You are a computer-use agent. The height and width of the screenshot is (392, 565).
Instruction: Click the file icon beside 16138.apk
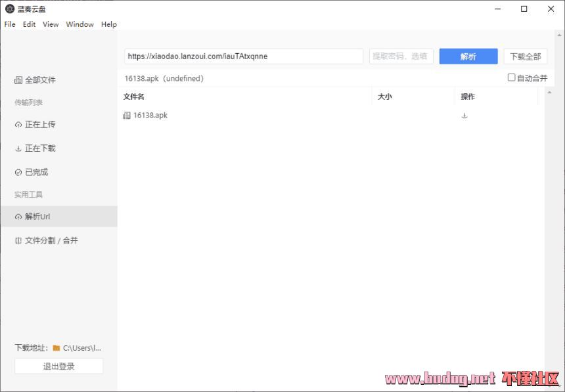click(x=127, y=116)
